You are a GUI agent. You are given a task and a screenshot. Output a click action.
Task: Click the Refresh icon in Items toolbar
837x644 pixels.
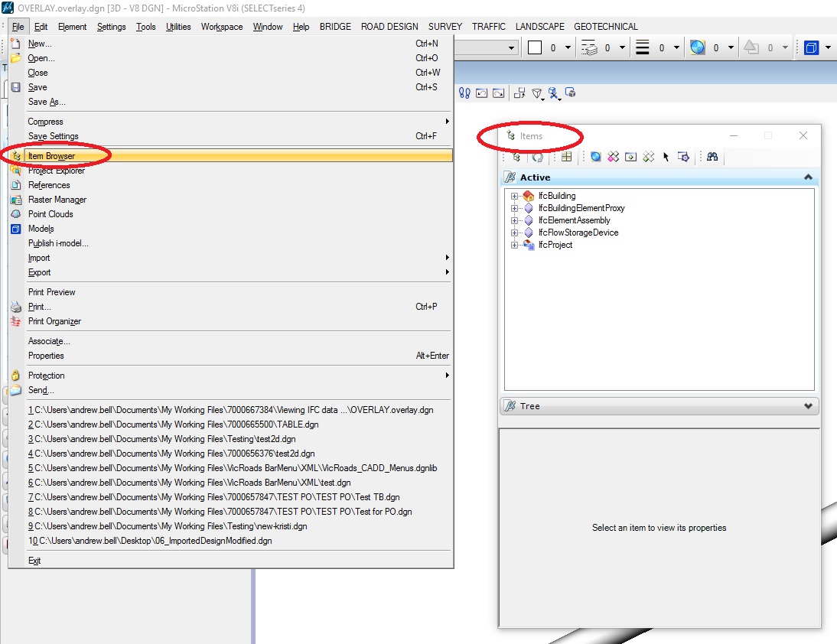click(x=537, y=157)
